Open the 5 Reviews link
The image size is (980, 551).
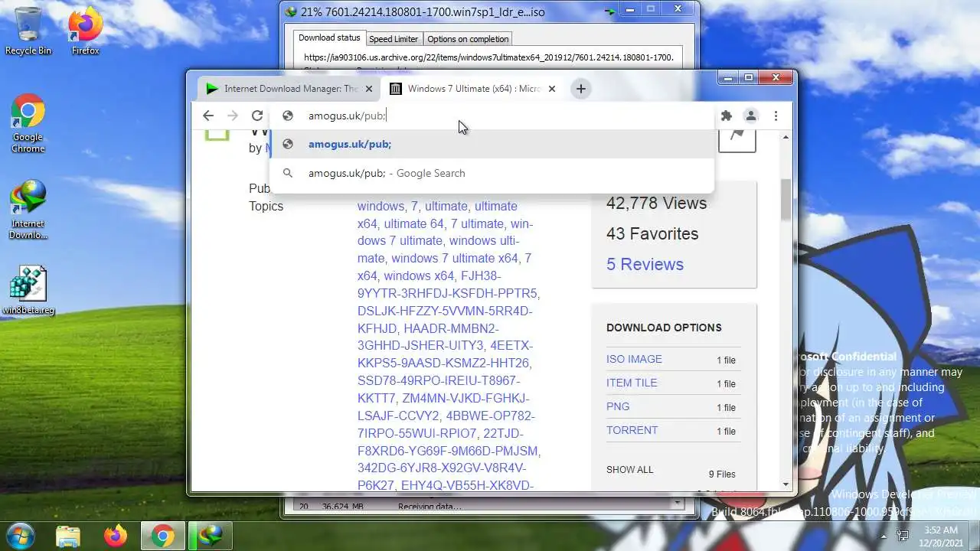pyautogui.click(x=645, y=264)
